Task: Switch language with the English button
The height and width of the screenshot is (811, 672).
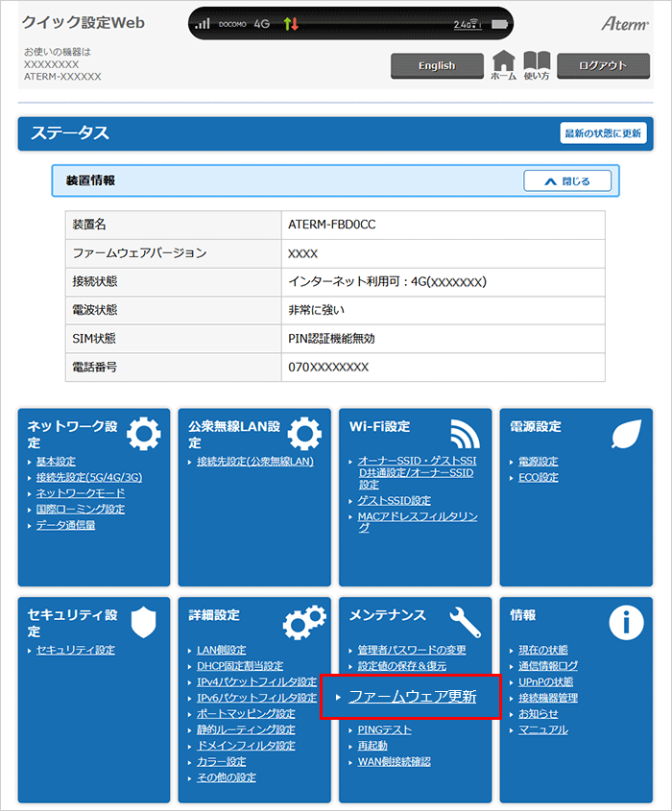Action: [x=437, y=65]
